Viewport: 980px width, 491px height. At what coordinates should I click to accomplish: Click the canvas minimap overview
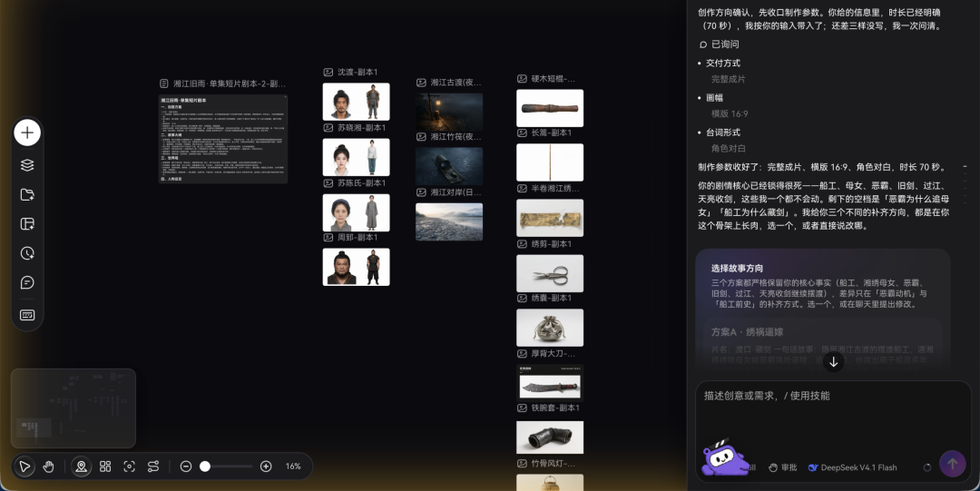pyautogui.click(x=73, y=408)
